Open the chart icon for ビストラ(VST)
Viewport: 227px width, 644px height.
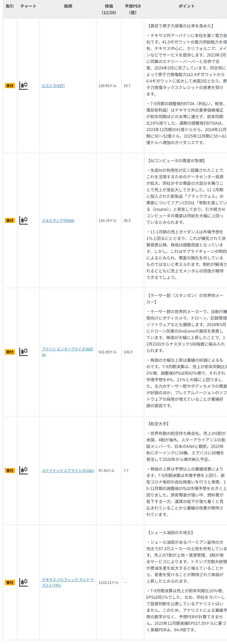tap(23, 86)
